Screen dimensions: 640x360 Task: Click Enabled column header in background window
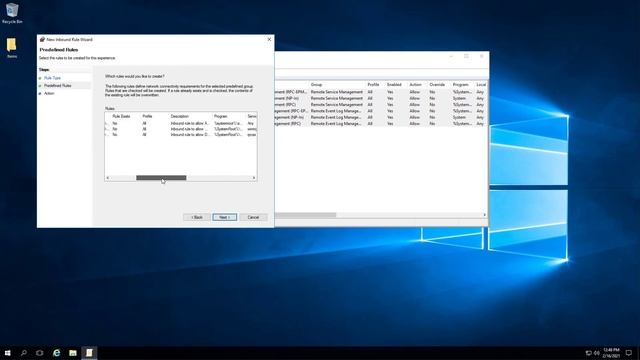click(x=394, y=84)
